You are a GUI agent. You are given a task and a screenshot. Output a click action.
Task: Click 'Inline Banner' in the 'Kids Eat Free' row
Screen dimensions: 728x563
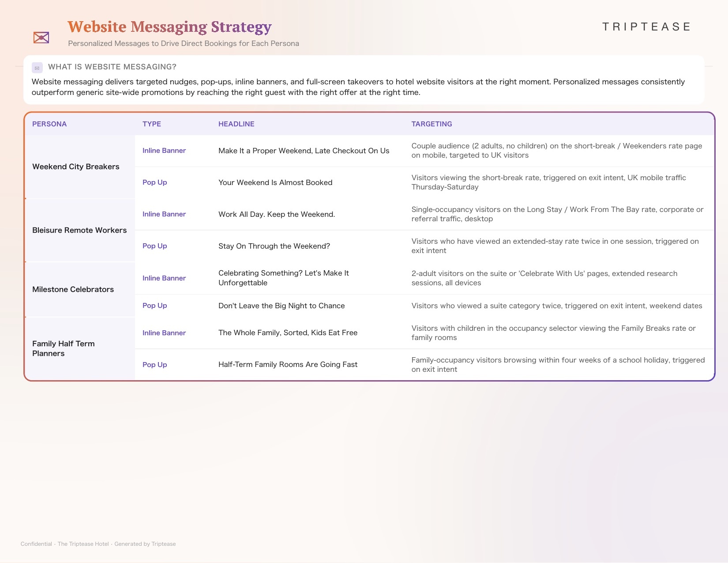(x=164, y=333)
